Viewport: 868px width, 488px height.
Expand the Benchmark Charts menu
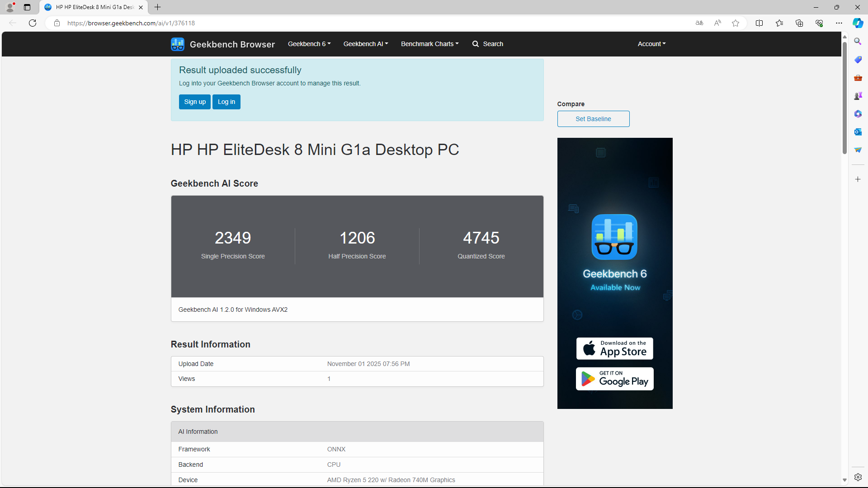429,44
